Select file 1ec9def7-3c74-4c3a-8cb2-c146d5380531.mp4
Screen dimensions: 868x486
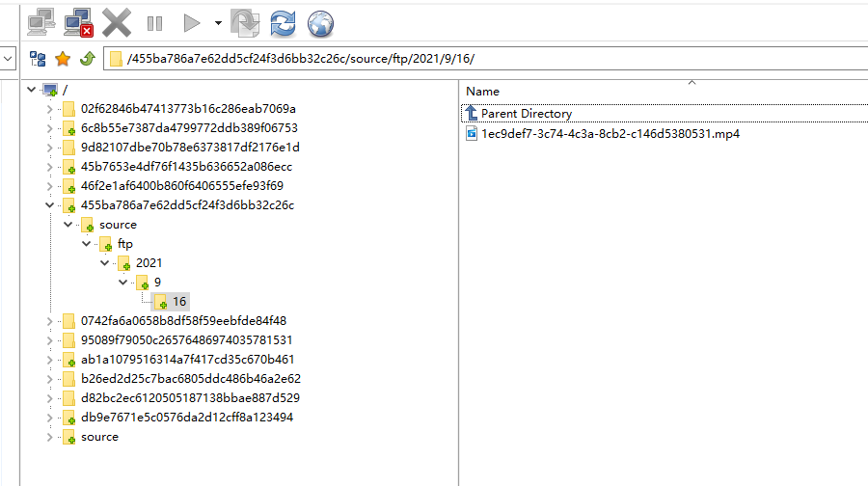610,134
